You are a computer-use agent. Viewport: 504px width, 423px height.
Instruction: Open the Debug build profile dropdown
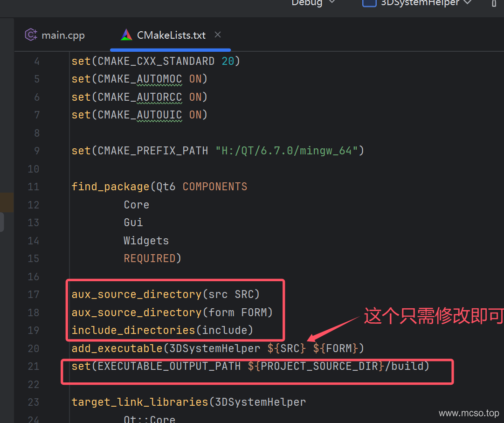313,3
